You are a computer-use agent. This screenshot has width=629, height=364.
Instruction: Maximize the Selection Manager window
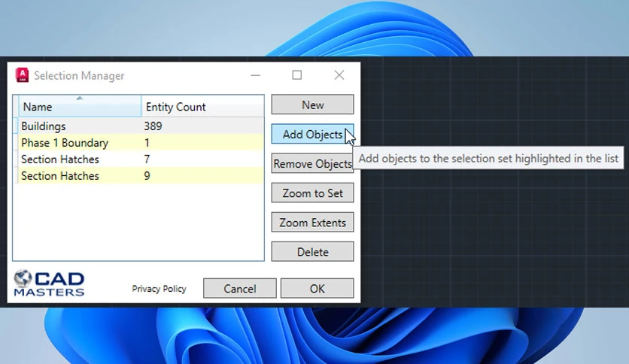297,75
